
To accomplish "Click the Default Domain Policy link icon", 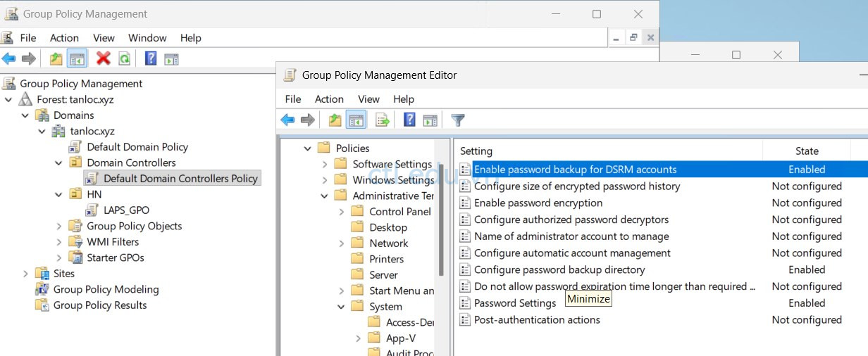I will pyautogui.click(x=75, y=147).
